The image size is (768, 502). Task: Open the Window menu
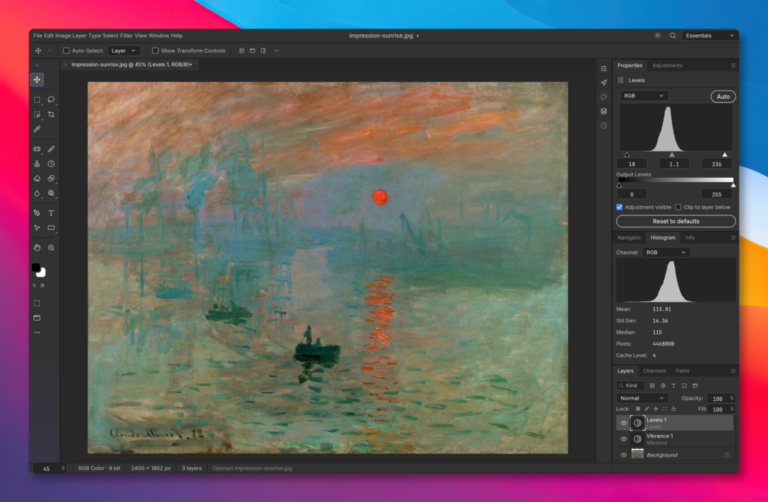159,36
